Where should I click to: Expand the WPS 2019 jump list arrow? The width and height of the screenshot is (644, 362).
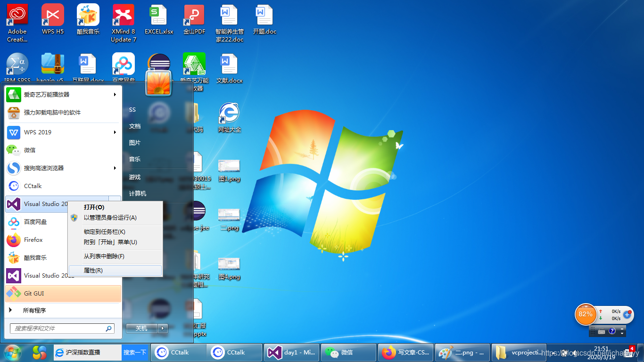115,132
